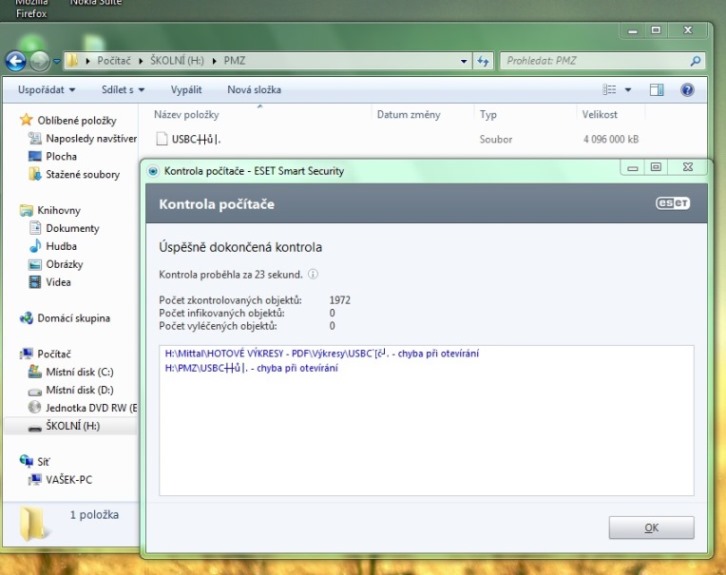Viewport: 726px width, 575px height.
Task: Open the Uspořádat dropdown menu
Action: tap(46, 90)
